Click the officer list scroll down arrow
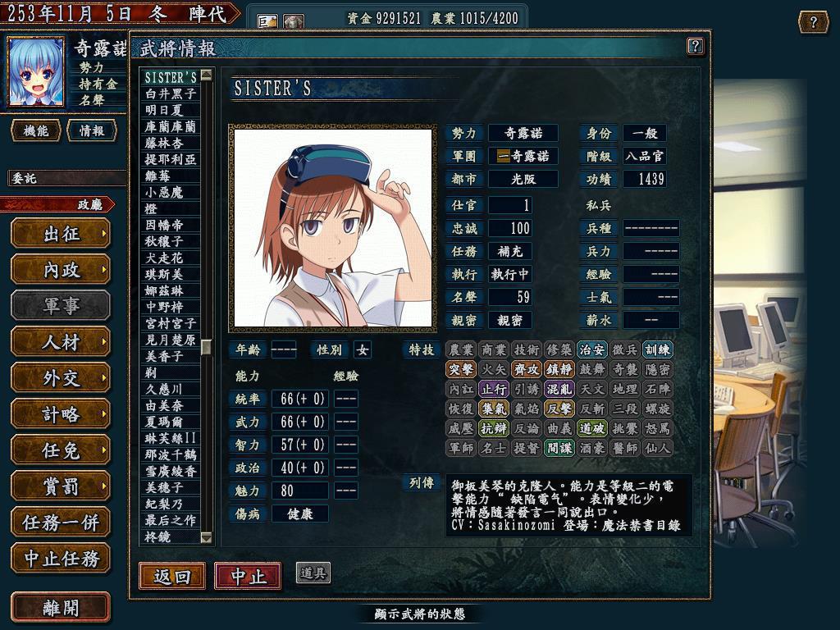840x630 pixels. click(206, 537)
